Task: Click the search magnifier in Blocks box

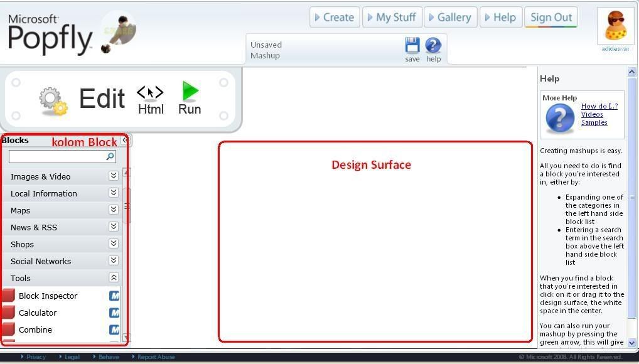Action: coord(110,156)
